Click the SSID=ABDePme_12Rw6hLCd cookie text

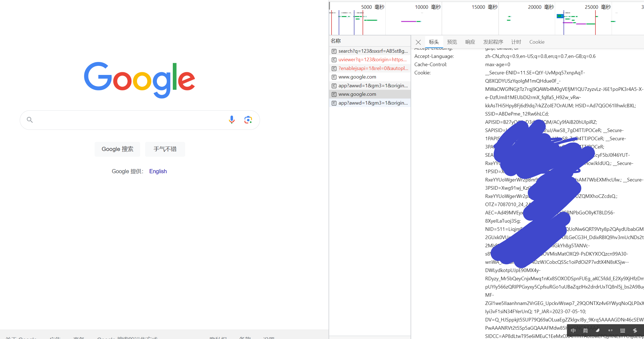click(517, 114)
